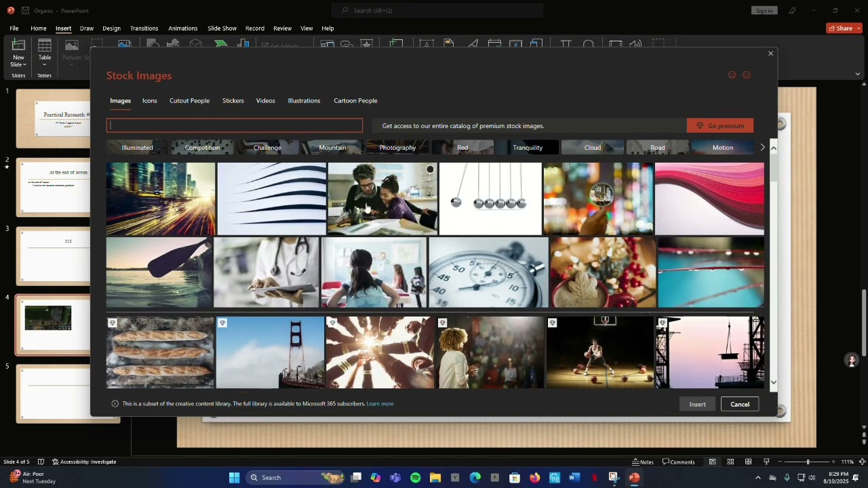Click the sad-face feedback icon in Stock Images

point(747,75)
